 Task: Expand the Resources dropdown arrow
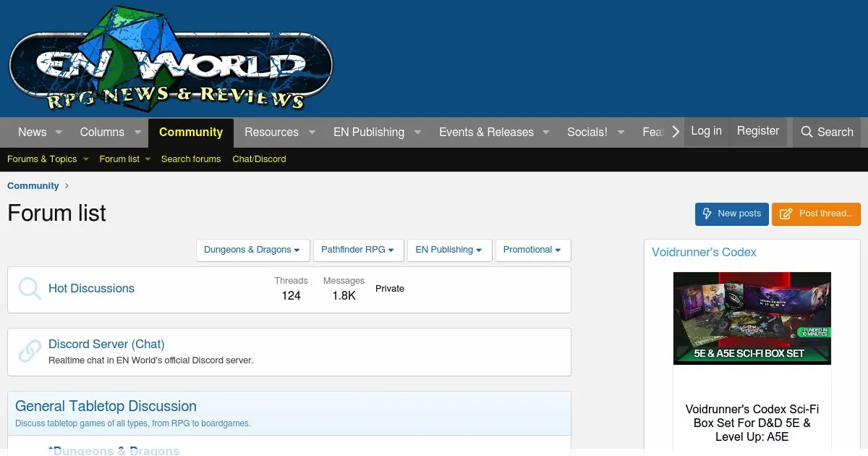(x=312, y=132)
